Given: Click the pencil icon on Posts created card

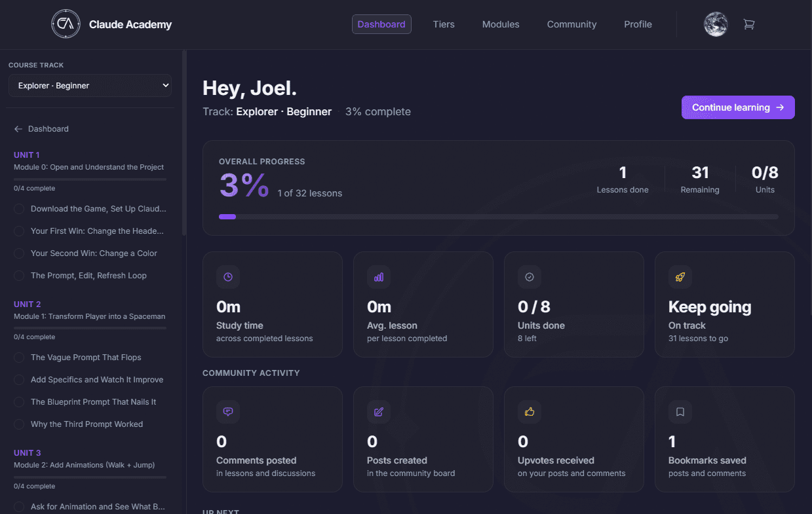Looking at the screenshot, I should click(379, 412).
